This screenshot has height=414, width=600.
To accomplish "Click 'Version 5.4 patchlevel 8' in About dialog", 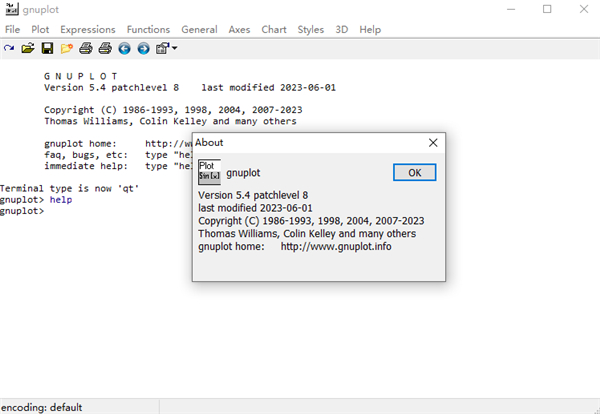I will coord(253,195).
